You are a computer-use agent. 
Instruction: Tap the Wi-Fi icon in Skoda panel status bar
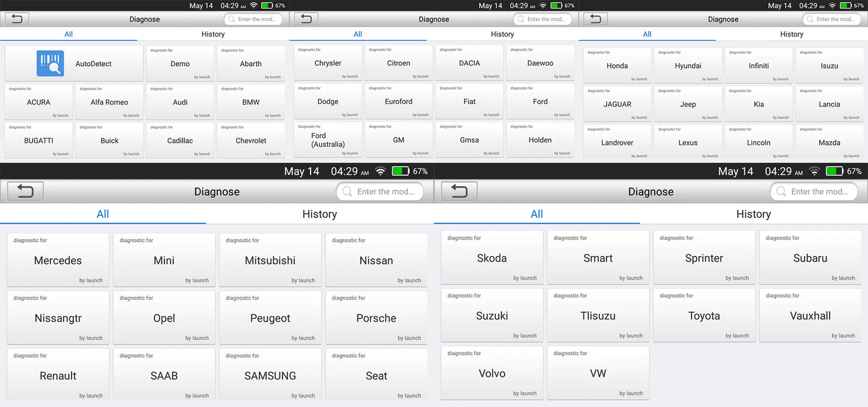click(814, 171)
